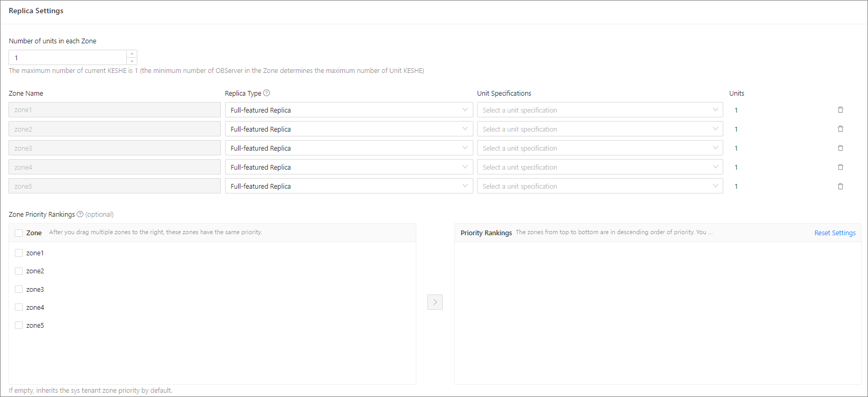
Task: Open zone5's Unit Specification selector
Action: pos(600,186)
